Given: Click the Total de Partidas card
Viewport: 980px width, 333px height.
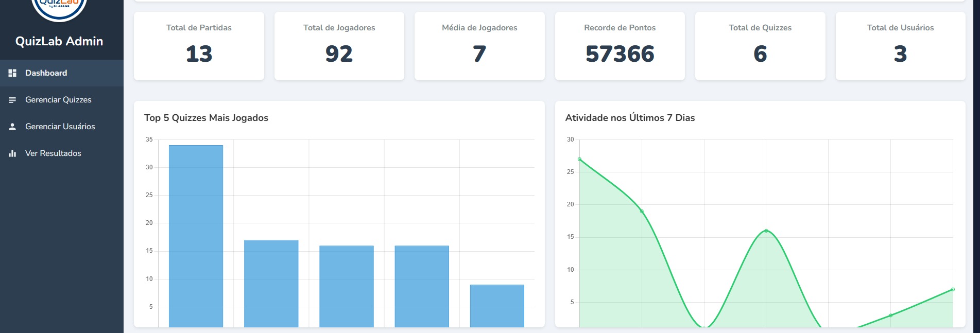Looking at the screenshot, I should click(199, 46).
